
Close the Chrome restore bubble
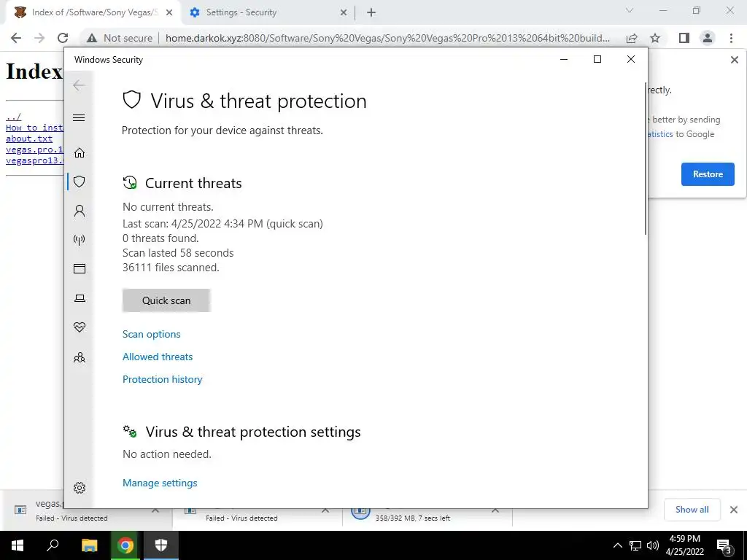point(734,60)
